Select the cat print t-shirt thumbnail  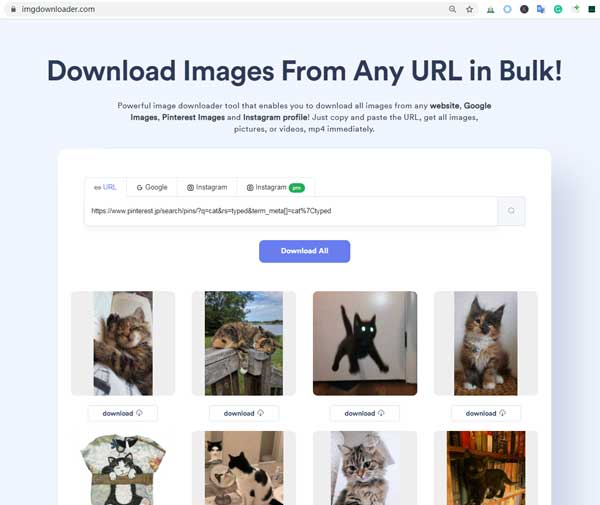(x=122, y=468)
